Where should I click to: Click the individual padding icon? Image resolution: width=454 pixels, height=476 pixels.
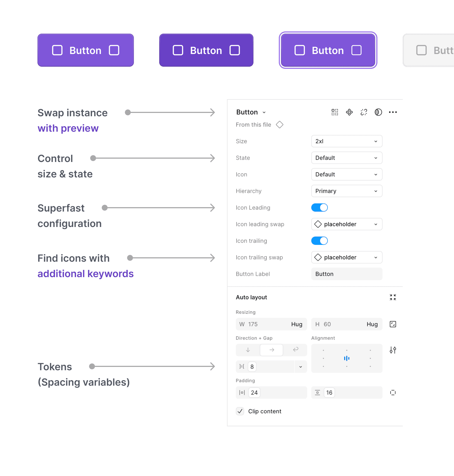(x=393, y=393)
